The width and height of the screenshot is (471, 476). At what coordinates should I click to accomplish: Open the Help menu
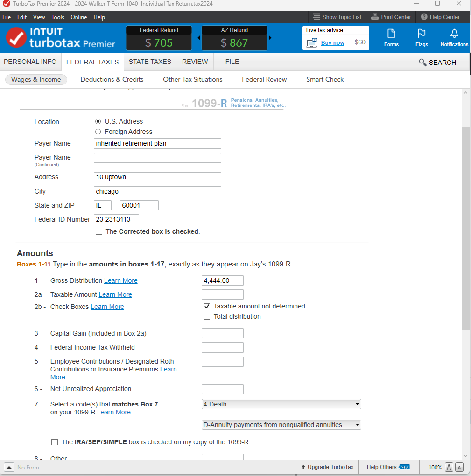tap(99, 17)
